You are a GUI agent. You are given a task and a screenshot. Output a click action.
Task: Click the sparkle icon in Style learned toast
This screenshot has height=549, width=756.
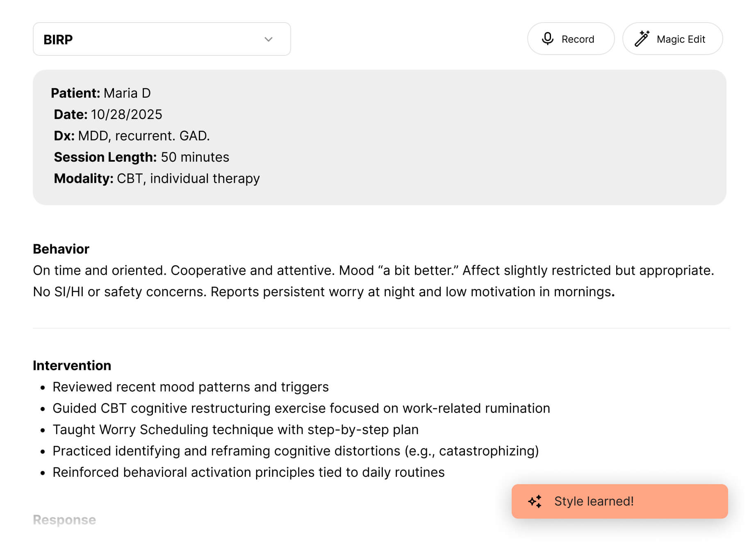[x=535, y=501]
